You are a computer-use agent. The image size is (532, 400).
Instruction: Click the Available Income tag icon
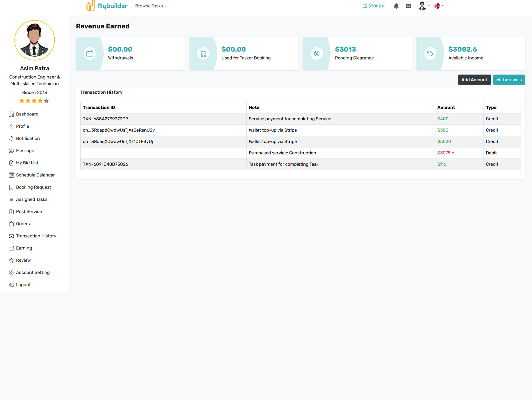(x=430, y=53)
